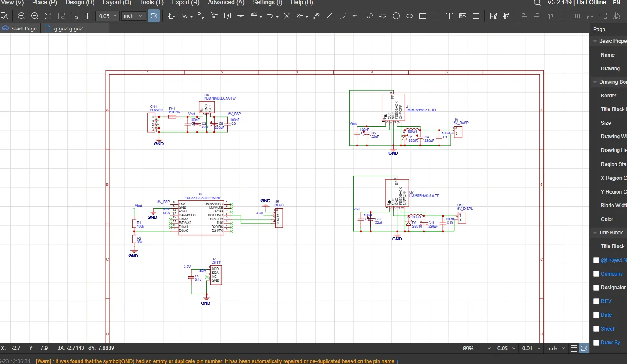Viewport: 627px width, 364px height.
Task: Open the Tools menu
Action: pos(151,3)
